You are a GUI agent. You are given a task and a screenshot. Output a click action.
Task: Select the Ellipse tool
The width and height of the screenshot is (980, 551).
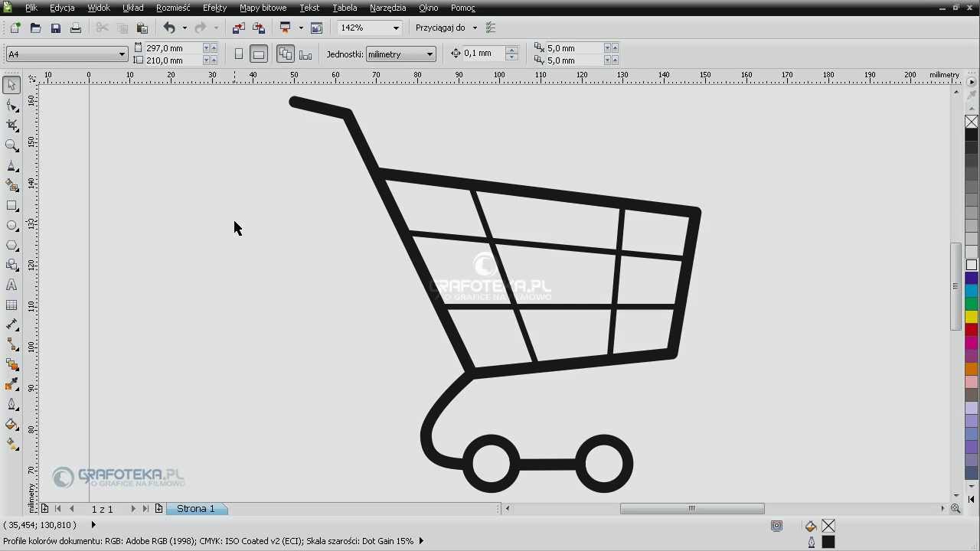pos(11,226)
